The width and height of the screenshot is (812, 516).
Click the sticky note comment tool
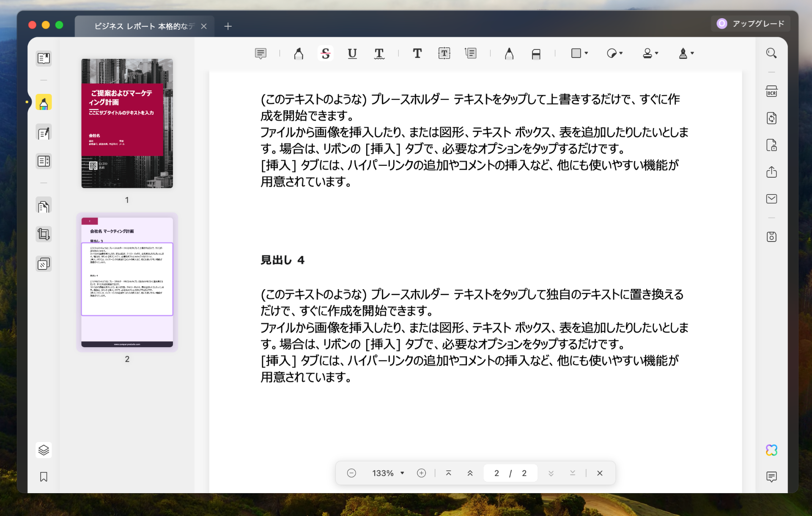(261, 53)
